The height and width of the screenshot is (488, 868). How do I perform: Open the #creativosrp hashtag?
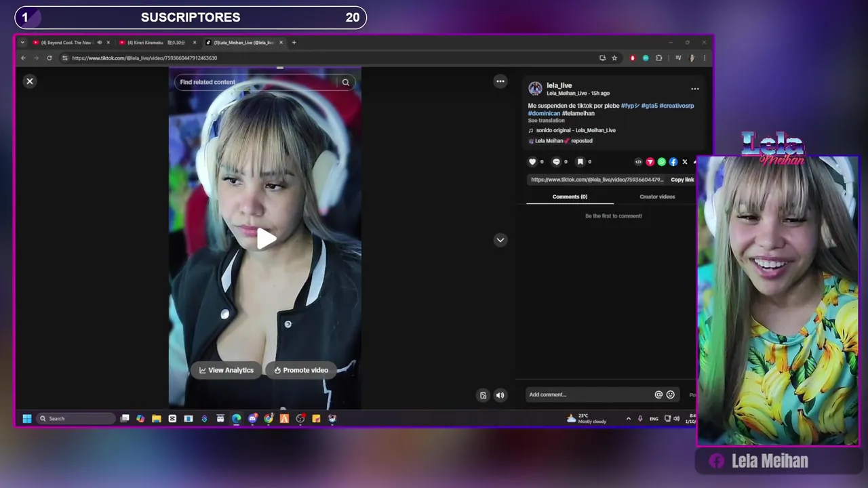pos(676,106)
